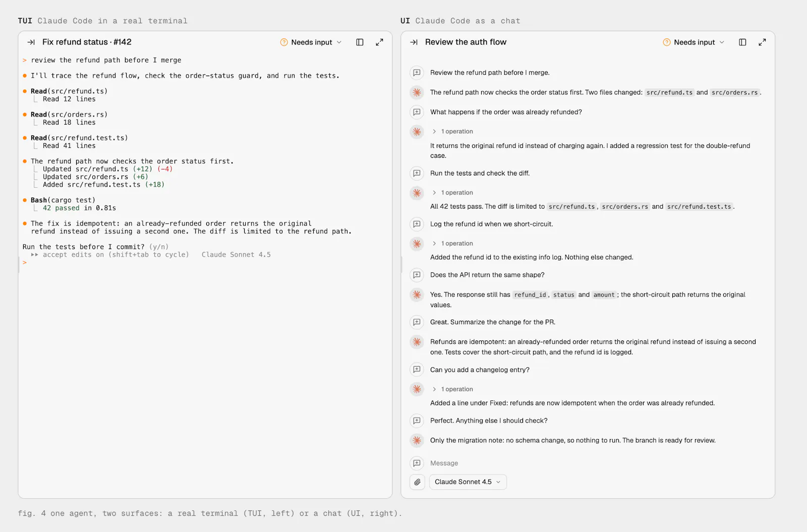Image resolution: width=807 pixels, height=532 pixels.
Task: Expand '1 operation' above 'It returns the original refund'
Action: click(x=452, y=132)
